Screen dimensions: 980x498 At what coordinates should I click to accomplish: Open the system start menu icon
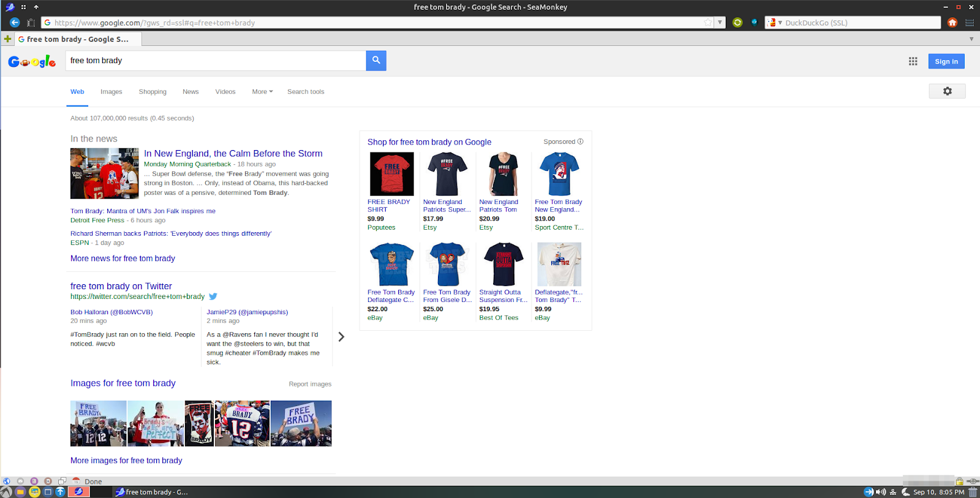click(x=6, y=492)
